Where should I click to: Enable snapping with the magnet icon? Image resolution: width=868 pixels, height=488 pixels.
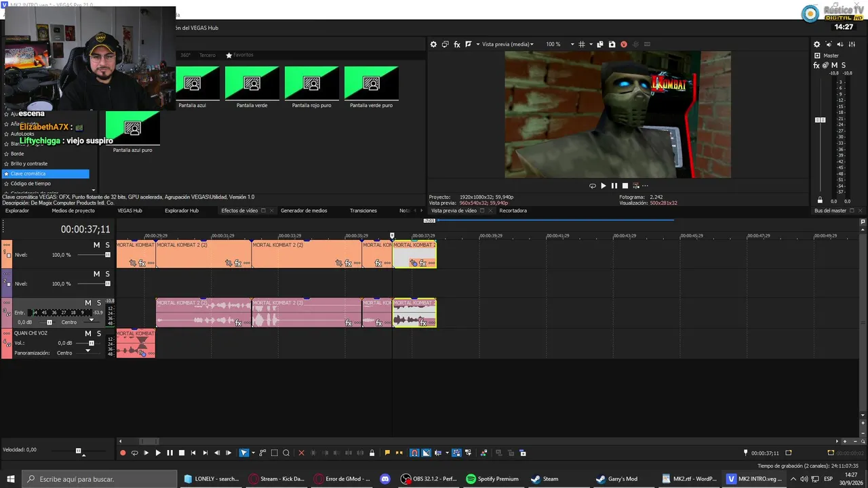(414, 453)
